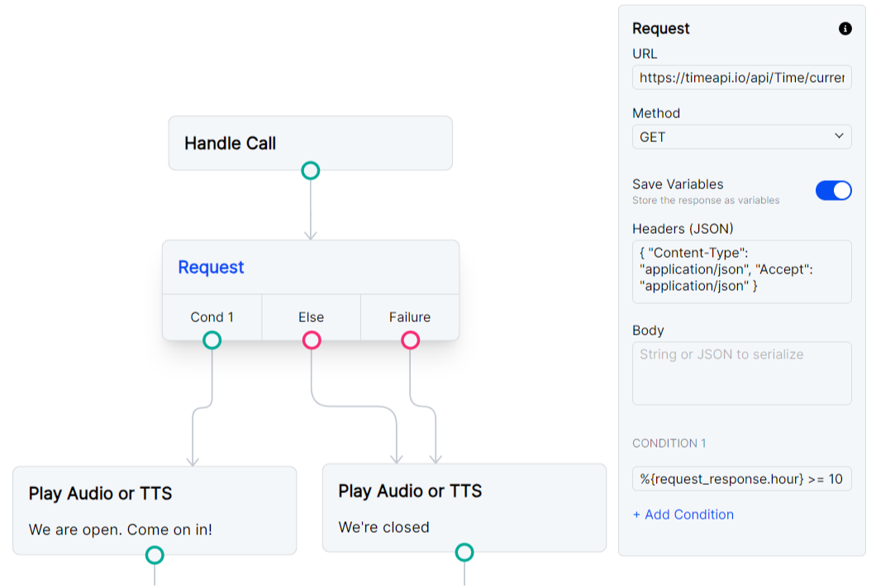Screen dimensions: 876x588
Task: Click the Else branch label
Action: point(311,317)
